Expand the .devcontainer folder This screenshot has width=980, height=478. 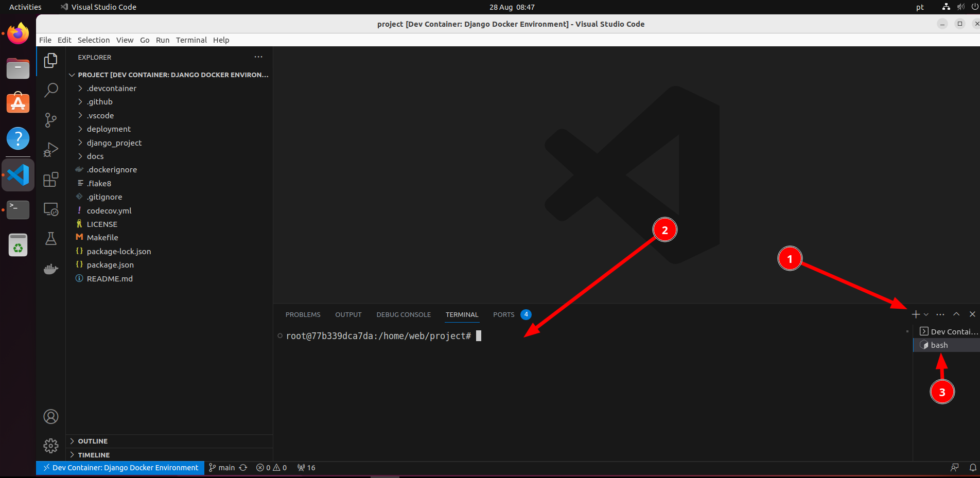169,88
